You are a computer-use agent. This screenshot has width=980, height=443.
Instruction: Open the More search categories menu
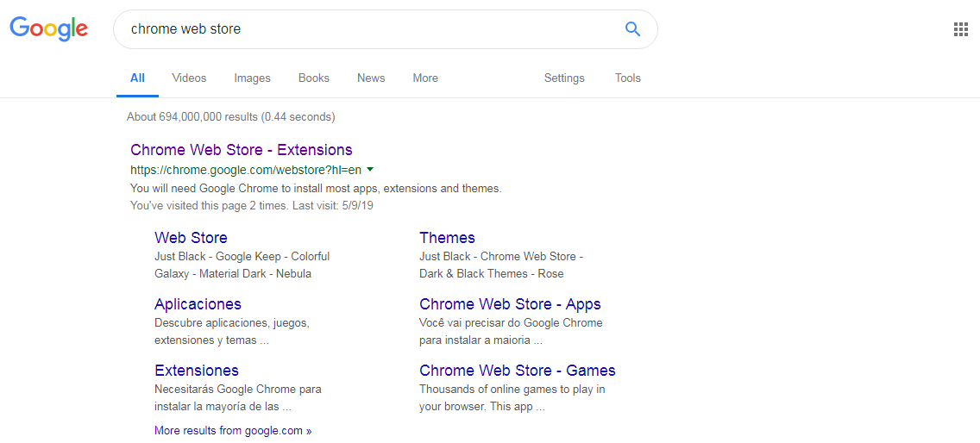(424, 78)
